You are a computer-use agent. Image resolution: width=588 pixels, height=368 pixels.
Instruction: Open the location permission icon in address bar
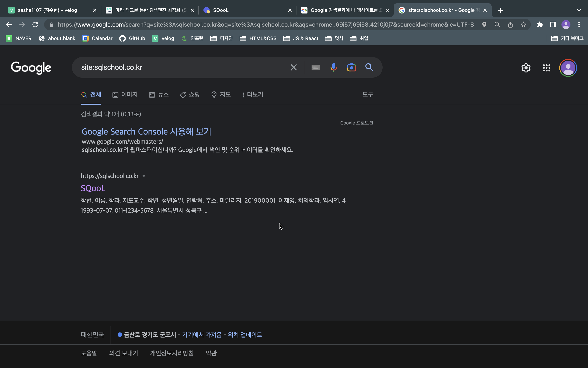(x=484, y=25)
